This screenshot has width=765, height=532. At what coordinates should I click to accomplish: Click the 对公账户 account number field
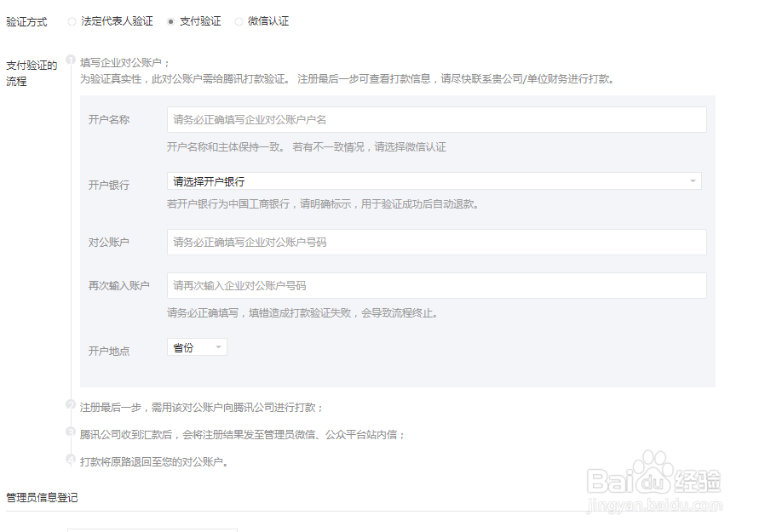click(436, 242)
